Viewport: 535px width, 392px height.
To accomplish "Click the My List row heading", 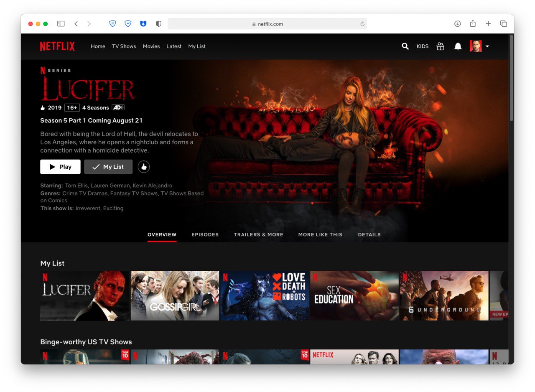I will 52,263.
